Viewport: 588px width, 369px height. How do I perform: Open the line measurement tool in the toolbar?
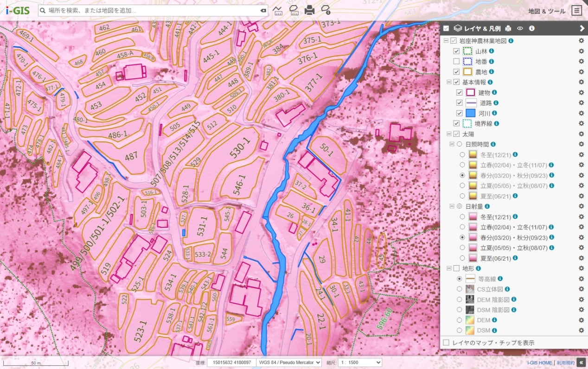point(278,10)
